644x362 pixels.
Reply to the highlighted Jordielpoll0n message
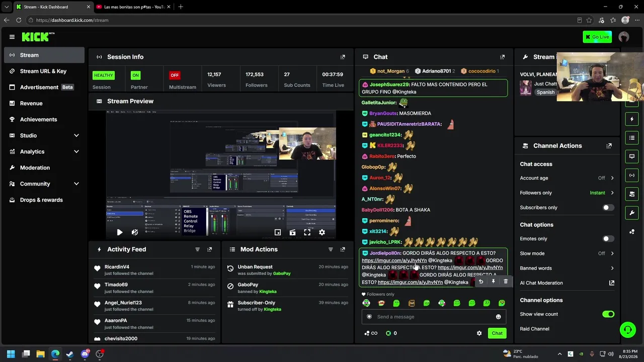click(x=480, y=282)
